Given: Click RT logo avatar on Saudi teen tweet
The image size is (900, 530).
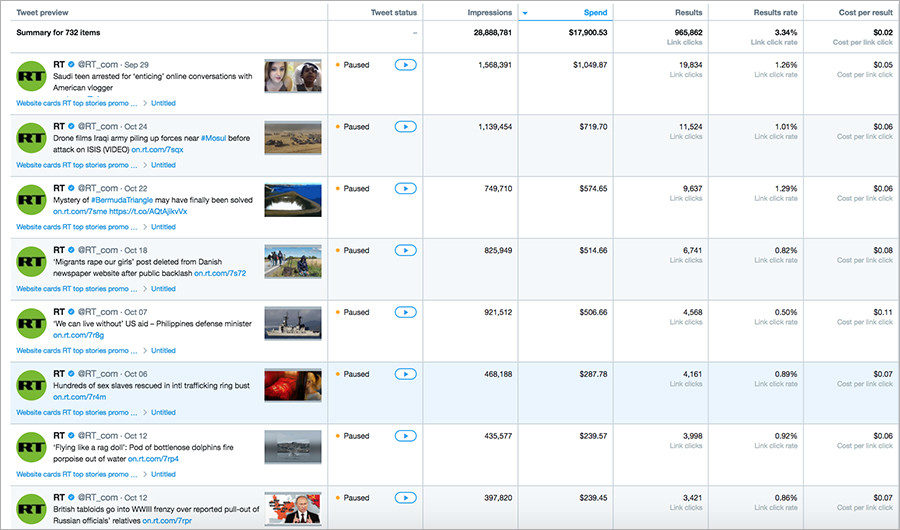Looking at the screenshot, I should pos(31,76).
